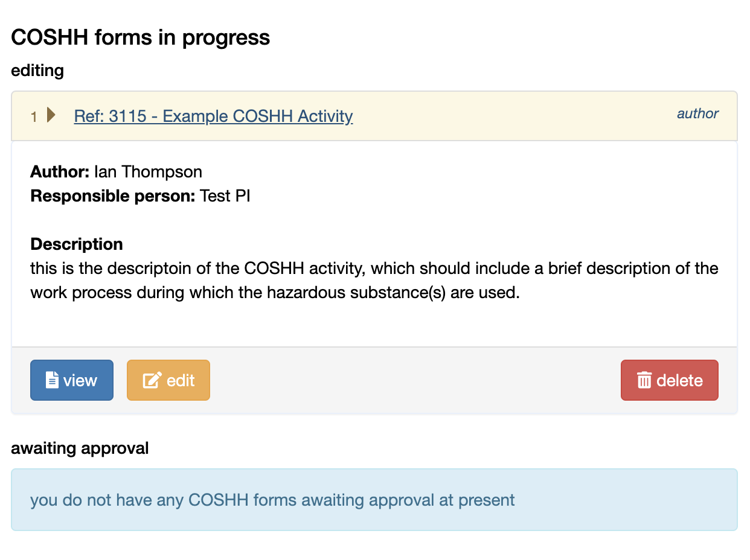Open the Ref: 3115 Example COSHH Activity link
This screenshot has width=750, height=560.
tap(213, 116)
